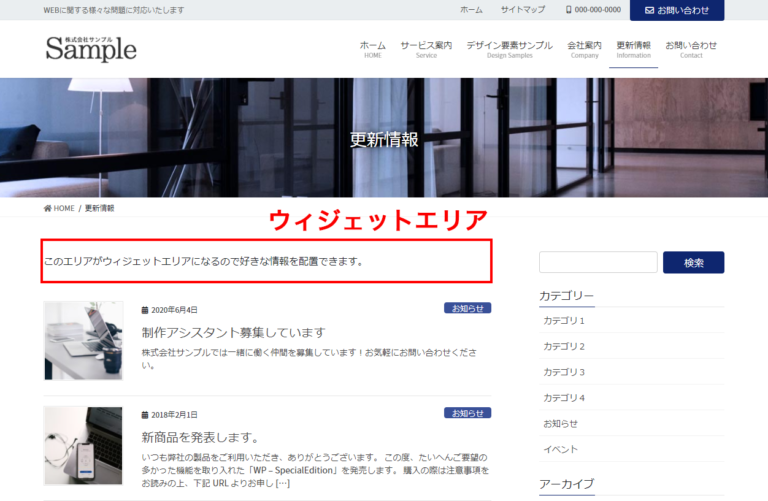Open thumbnail of 新商品を発表します post

pos(83,445)
